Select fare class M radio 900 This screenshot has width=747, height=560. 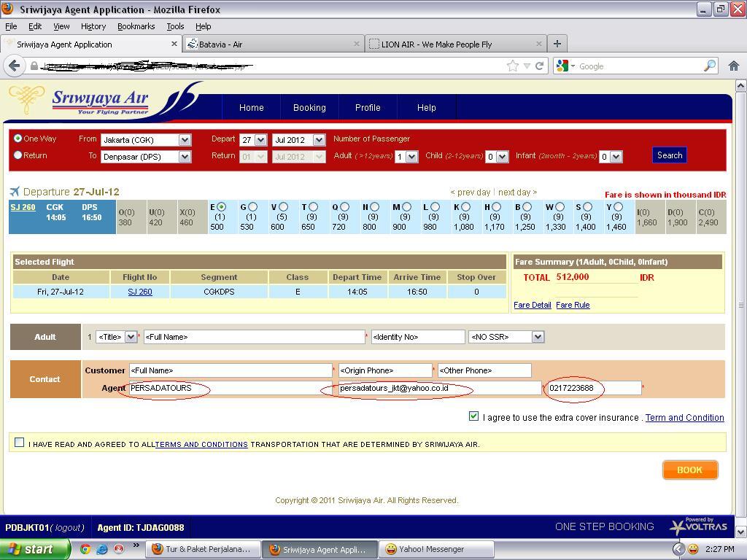click(406, 206)
